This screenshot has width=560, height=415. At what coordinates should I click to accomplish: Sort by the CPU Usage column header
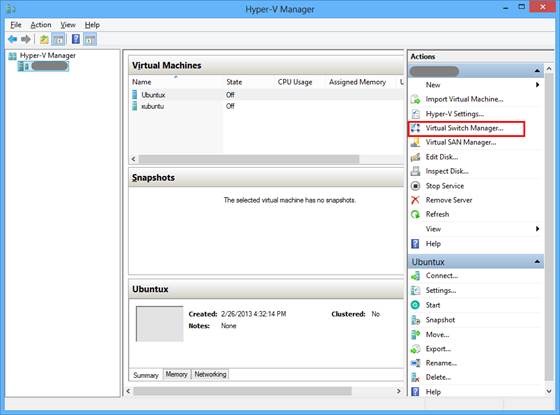(295, 82)
